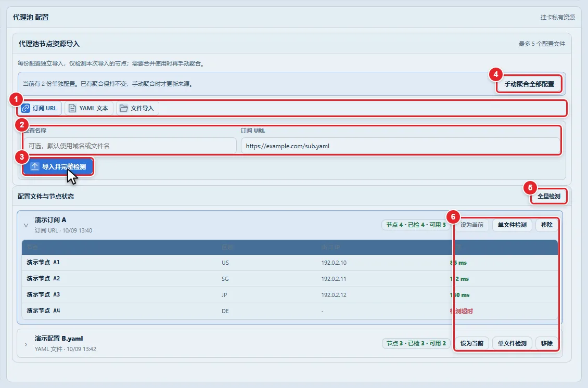
Task: Click the 手动聚合全部配置 button
Action: [529, 84]
